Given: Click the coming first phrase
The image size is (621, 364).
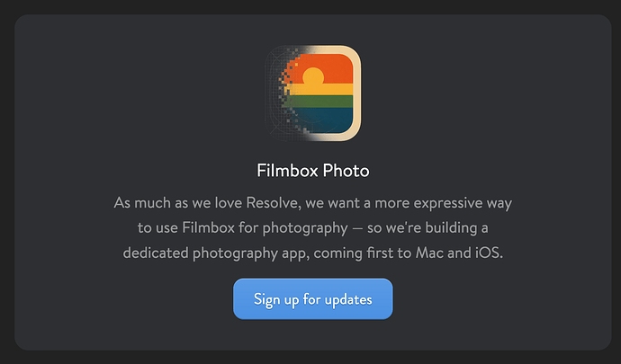Looking at the screenshot, I should pos(355,253).
